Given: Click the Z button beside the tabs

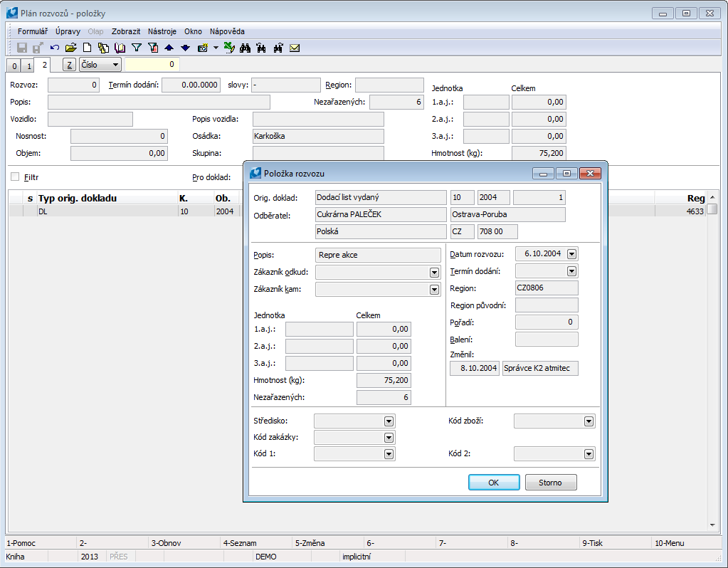Looking at the screenshot, I should coord(69,65).
